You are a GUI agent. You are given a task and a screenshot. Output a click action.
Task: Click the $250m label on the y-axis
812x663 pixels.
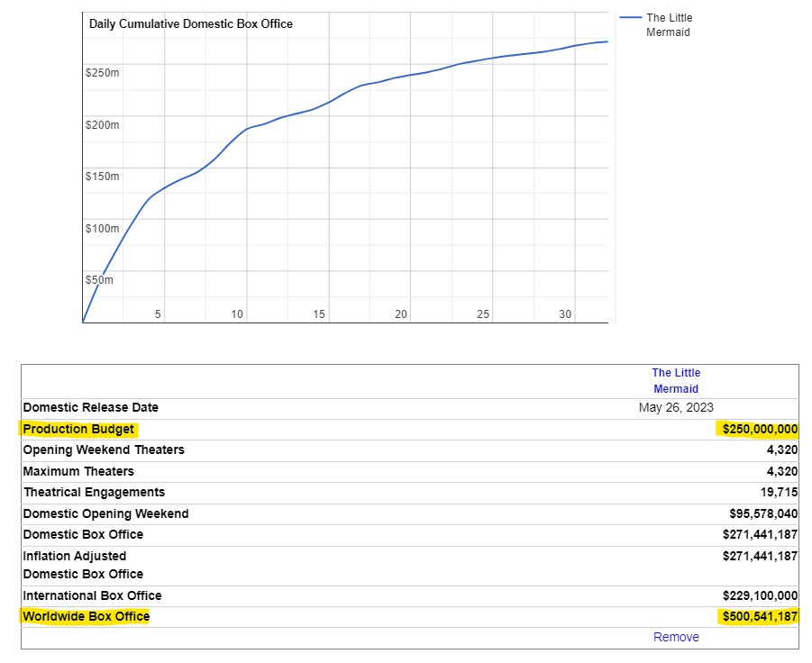102,72
